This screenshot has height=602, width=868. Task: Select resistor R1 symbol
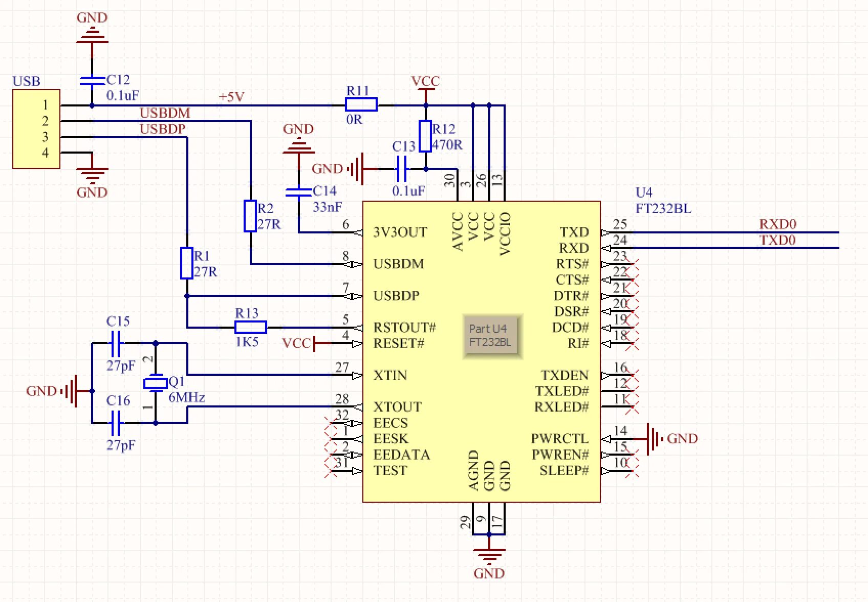tap(187, 263)
